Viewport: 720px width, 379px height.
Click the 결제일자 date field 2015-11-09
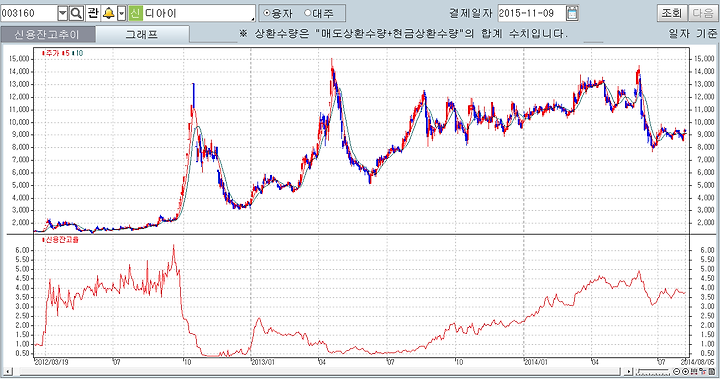click(532, 13)
